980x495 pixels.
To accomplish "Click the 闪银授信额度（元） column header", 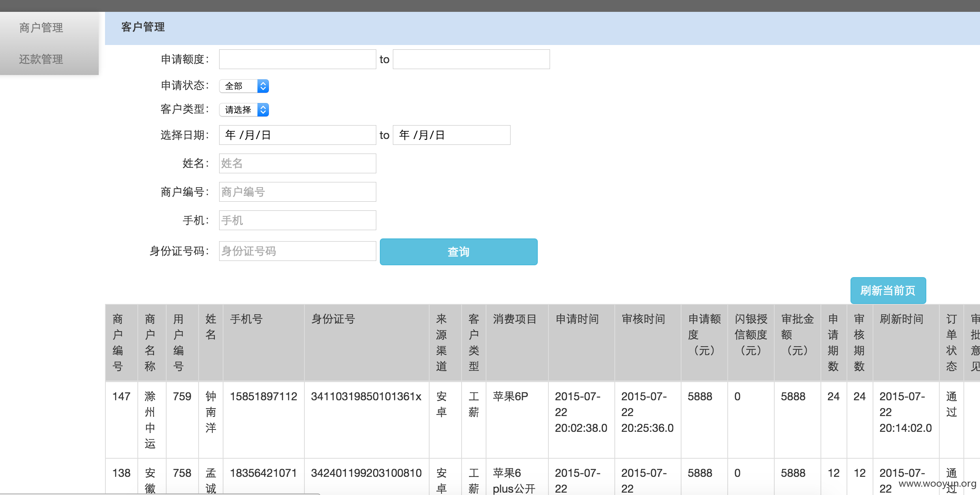I will coord(751,342).
